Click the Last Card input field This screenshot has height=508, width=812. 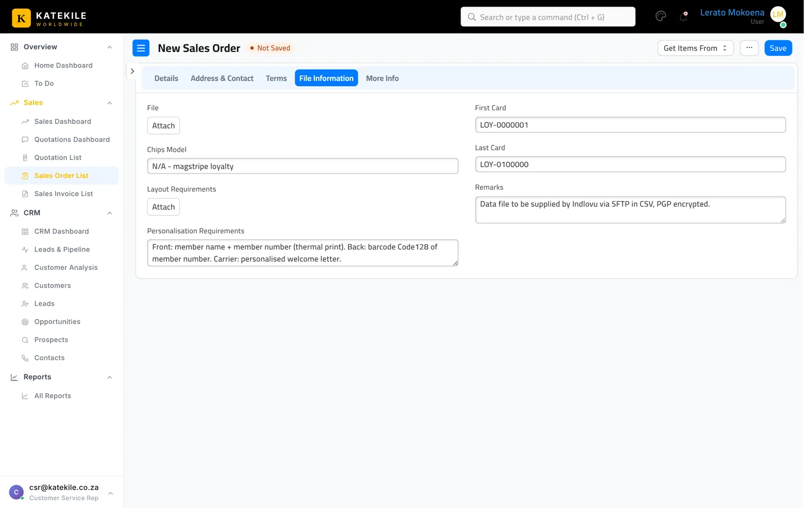[630, 165]
